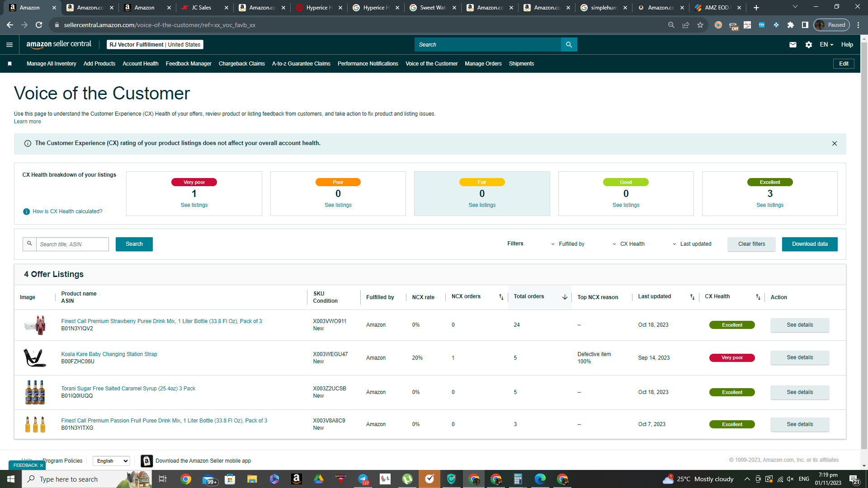The height and width of the screenshot is (488, 868).
Task: Open the Chrome three-dot menu
Action: point(859,25)
